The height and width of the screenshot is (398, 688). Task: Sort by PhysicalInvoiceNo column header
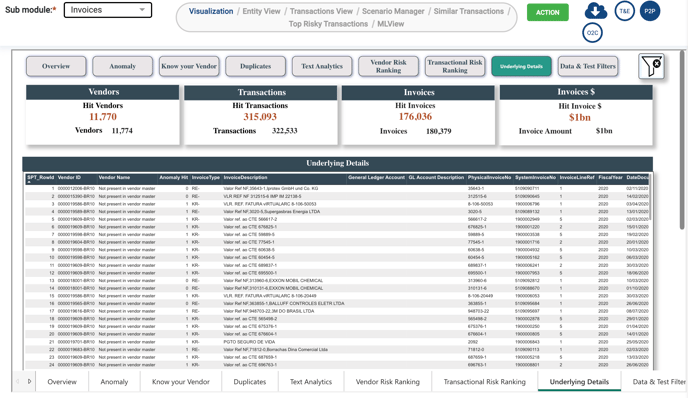[x=490, y=178]
